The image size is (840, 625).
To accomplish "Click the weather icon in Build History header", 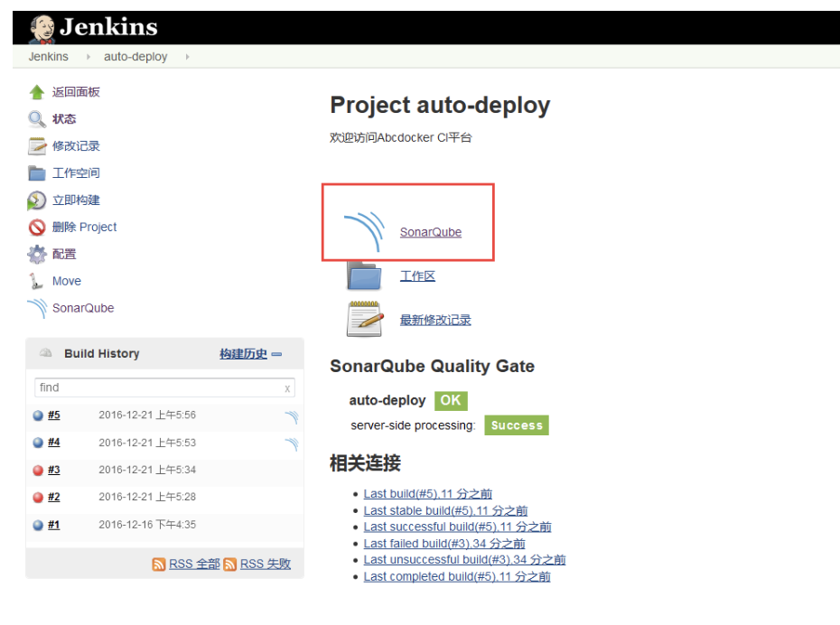I will coord(46,353).
